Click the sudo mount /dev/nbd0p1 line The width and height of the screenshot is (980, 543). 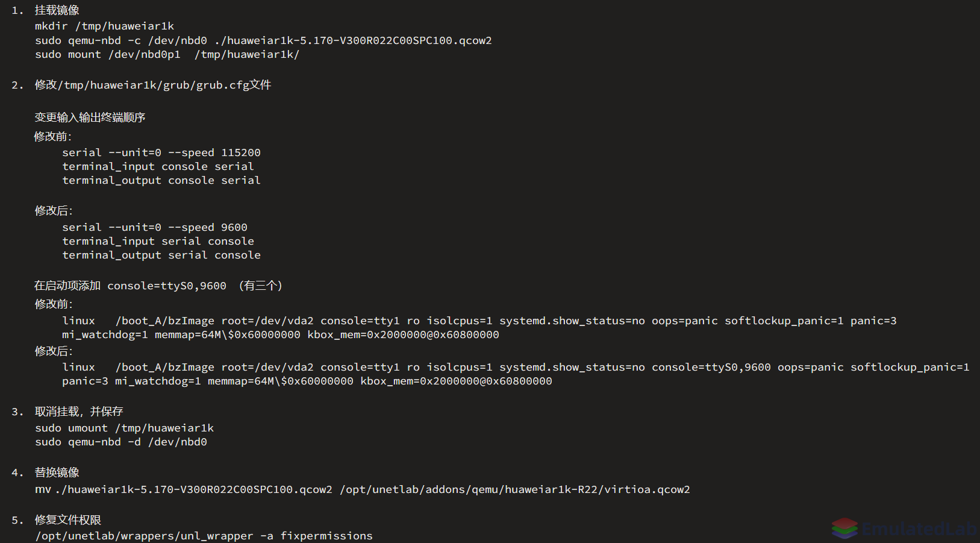167,54
